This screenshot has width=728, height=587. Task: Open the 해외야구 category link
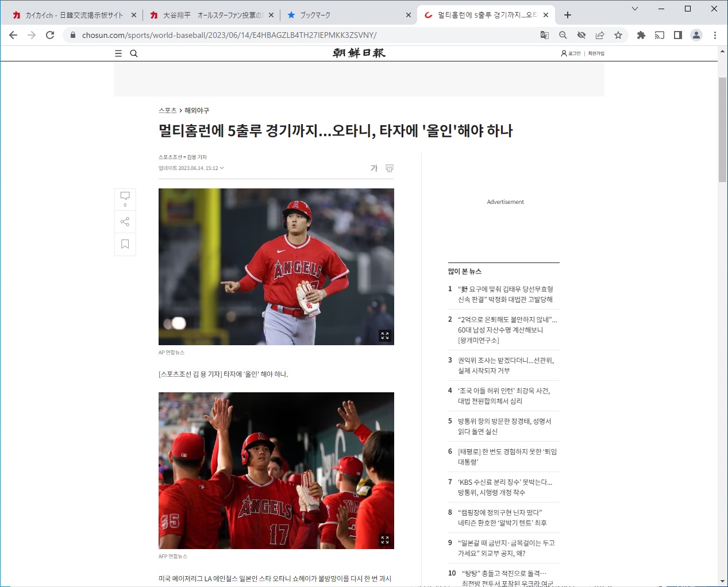[x=197, y=110]
